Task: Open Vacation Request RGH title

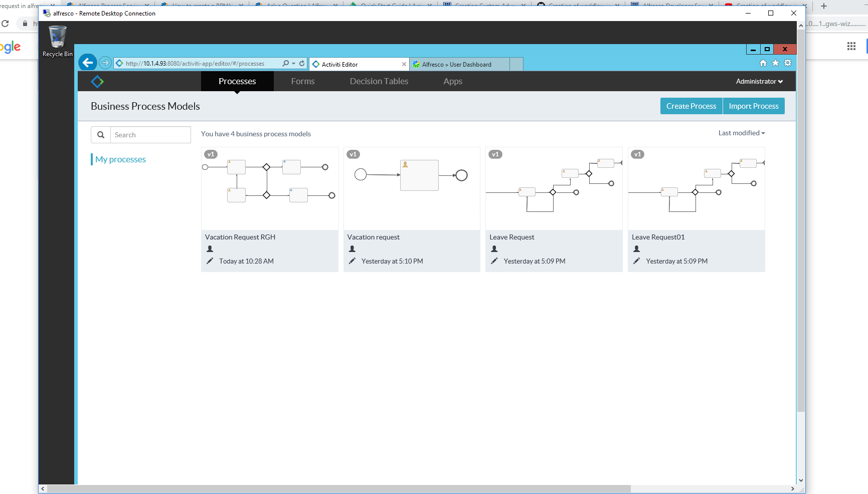Action: point(240,237)
